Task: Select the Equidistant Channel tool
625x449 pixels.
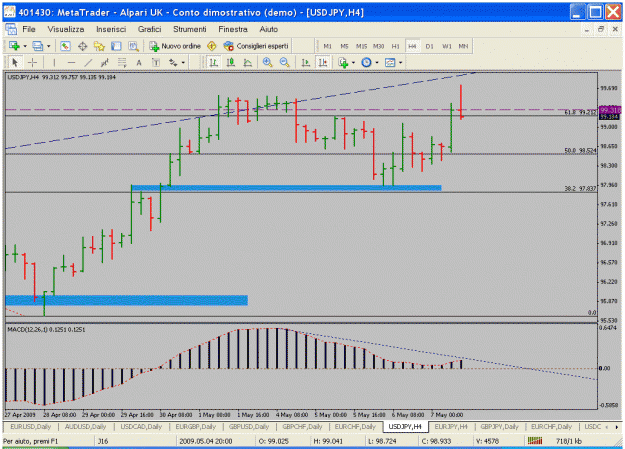Action: tap(105, 63)
